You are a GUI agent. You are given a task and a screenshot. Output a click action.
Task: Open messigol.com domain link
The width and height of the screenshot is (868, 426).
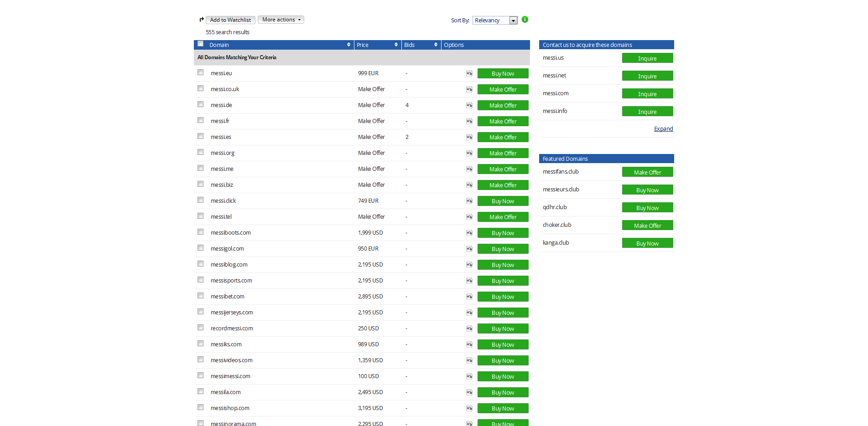pyautogui.click(x=227, y=249)
